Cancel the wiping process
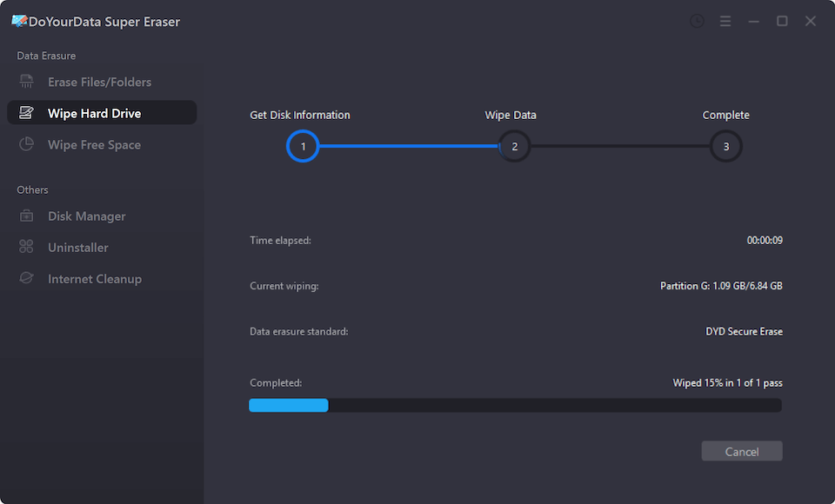This screenshot has width=835, height=504. (x=742, y=451)
